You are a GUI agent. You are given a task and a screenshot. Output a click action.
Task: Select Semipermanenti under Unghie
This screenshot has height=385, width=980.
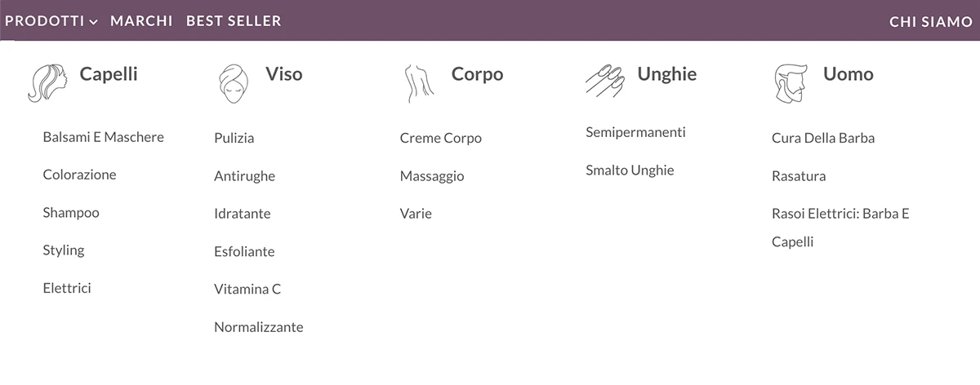coord(635,132)
